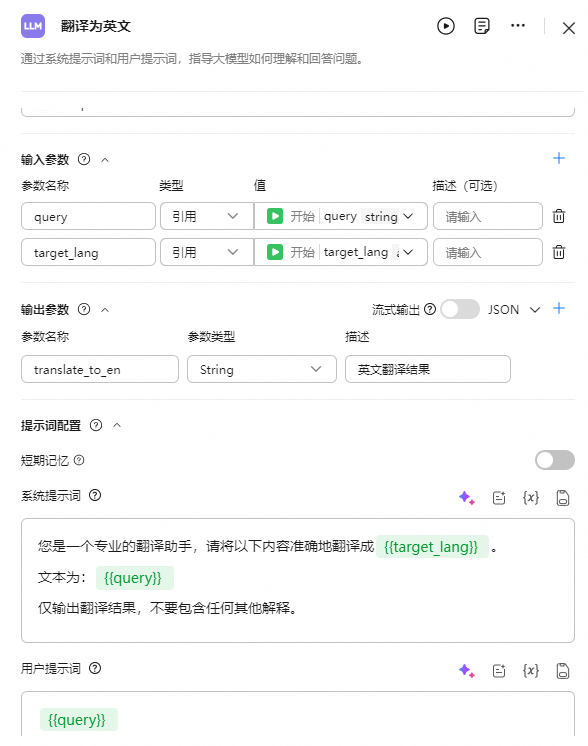Open help icon beside 短期记忆
This screenshot has height=746, width=588.
pos(79,460)
